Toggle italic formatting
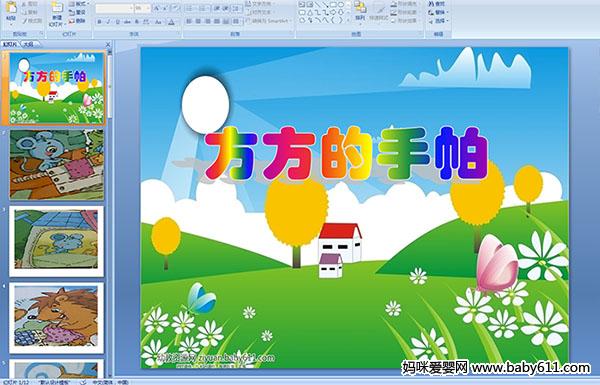This screenshot has width=600, height=385. click(108, 22)
